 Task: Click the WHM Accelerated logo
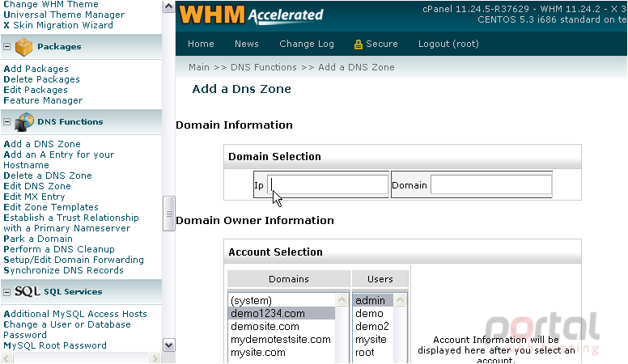tap(251, 15)
